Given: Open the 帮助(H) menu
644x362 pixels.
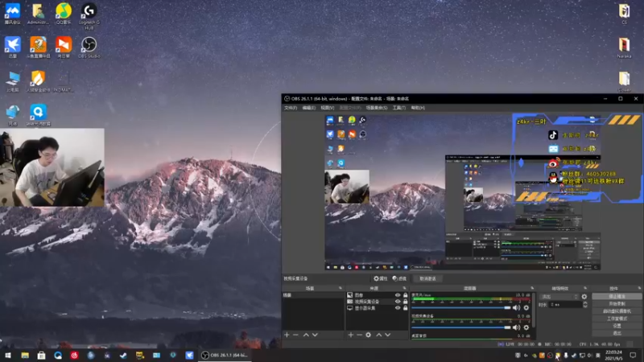Looking at the screenshot, I should point(418,108).
